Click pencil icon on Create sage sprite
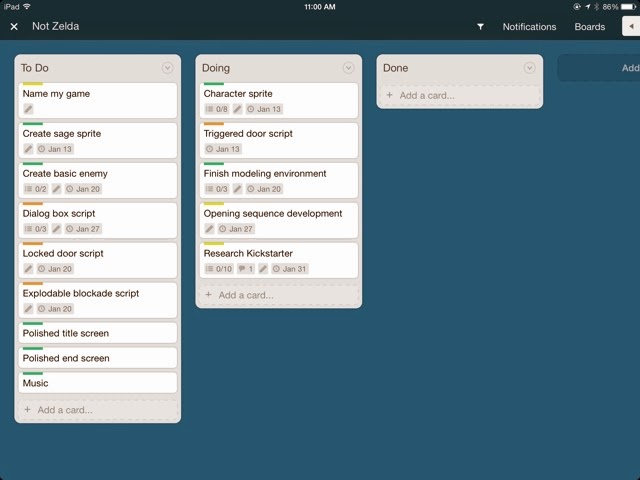The image size is (640, 480). (28, 149)
